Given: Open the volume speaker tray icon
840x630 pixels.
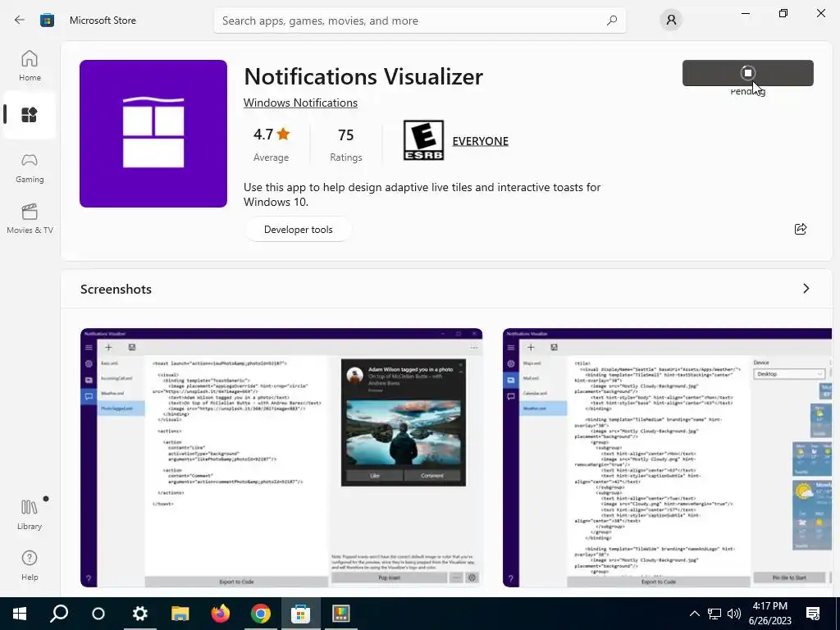Looking at the screenshot, I should 734,614.
